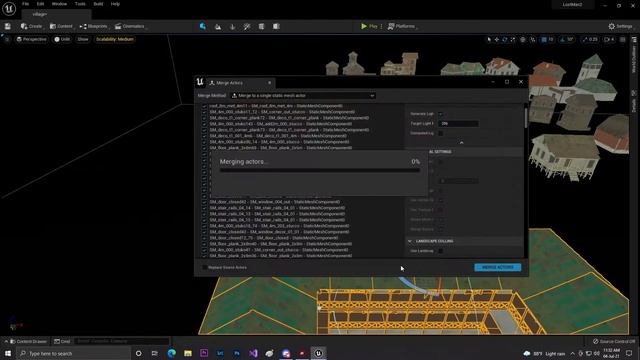
Task: Open the Cinematics toolbar menu
Action: [131, 26]
